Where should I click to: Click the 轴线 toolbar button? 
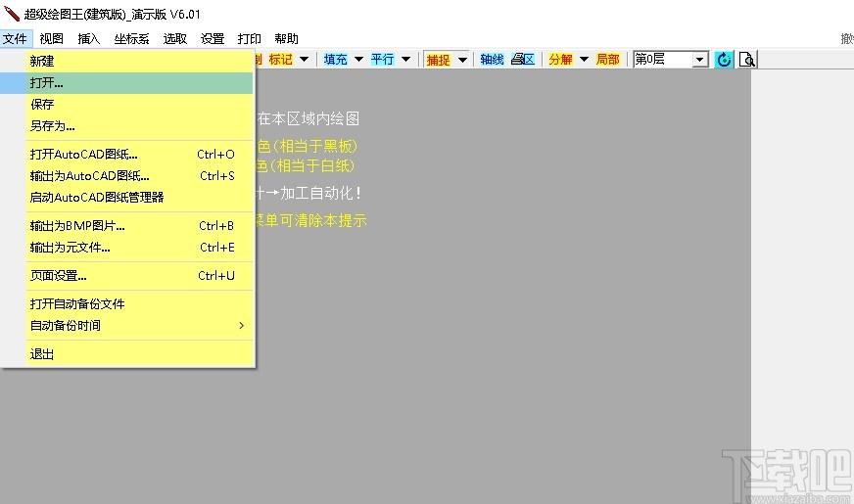492,60
